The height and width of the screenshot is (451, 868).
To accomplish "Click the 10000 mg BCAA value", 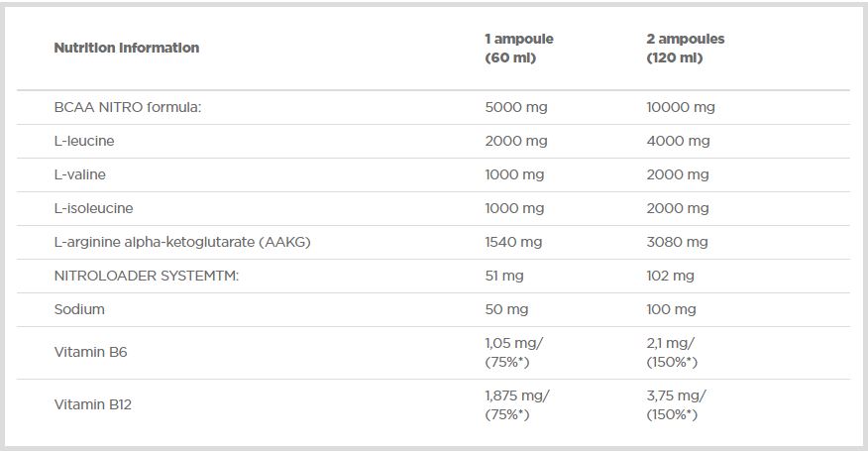I will tap(680, 107).
